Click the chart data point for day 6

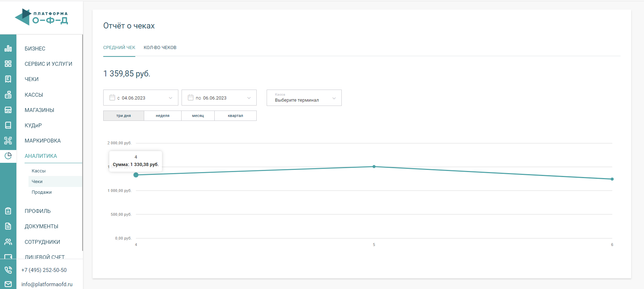tap(612, 179)
